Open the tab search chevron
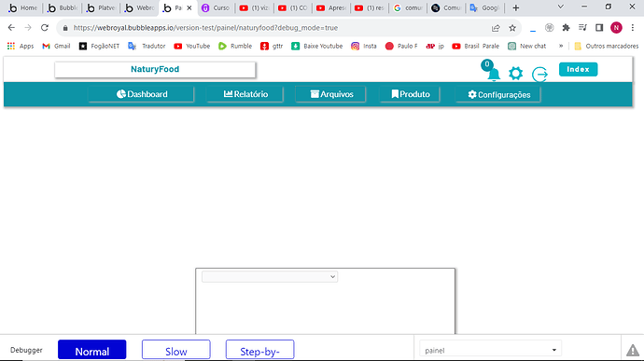This screenshot has height=361, width=644. (x=560, y=7)
